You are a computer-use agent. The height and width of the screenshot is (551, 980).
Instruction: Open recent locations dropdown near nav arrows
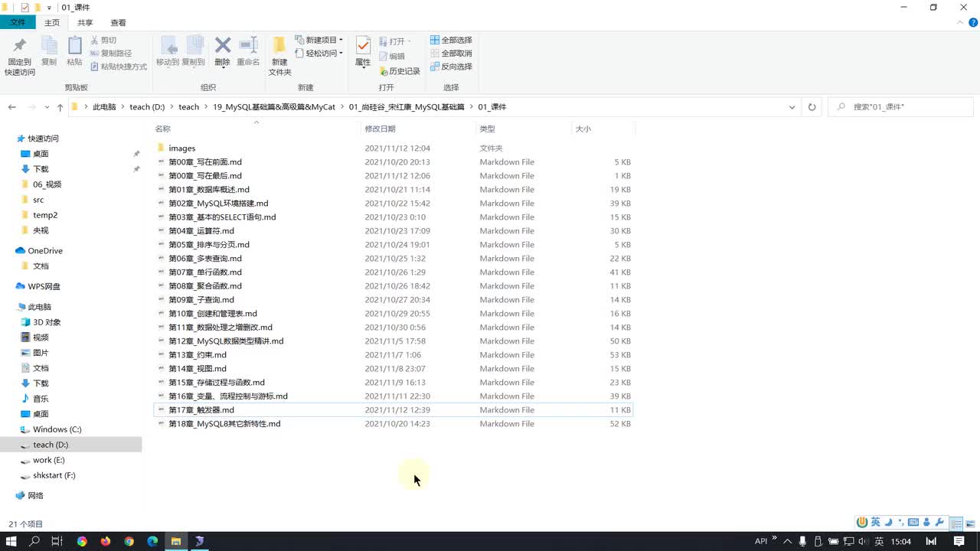47,107
